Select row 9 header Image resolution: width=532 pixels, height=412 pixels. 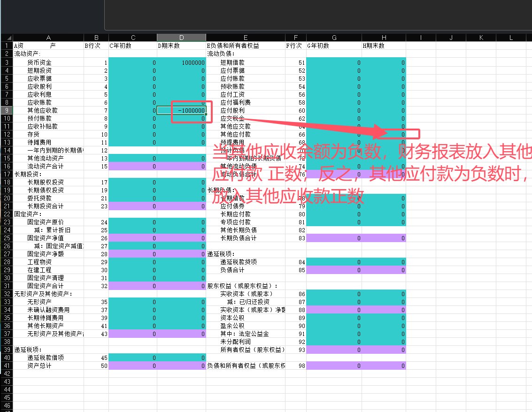pyautogui.click(x=7, y=110)
